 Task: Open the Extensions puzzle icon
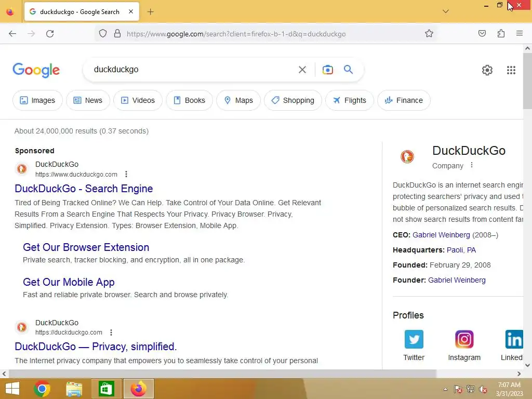(x=501, y=34)
